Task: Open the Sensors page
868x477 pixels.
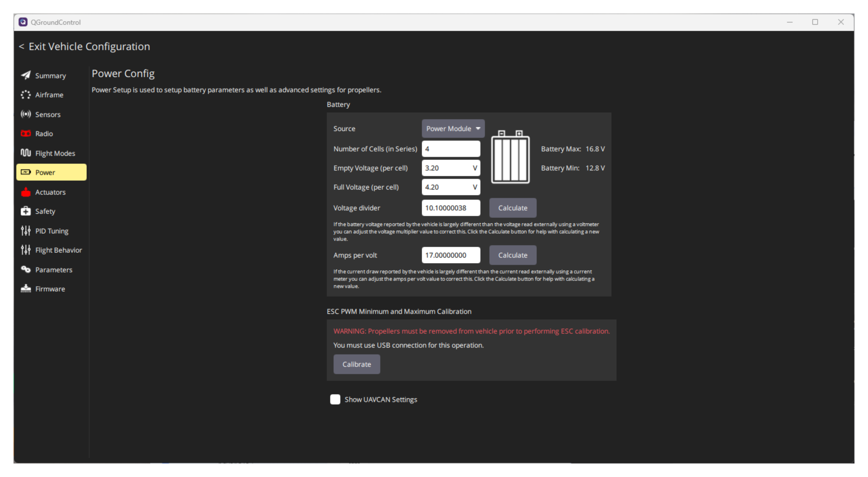Action: 51,114
